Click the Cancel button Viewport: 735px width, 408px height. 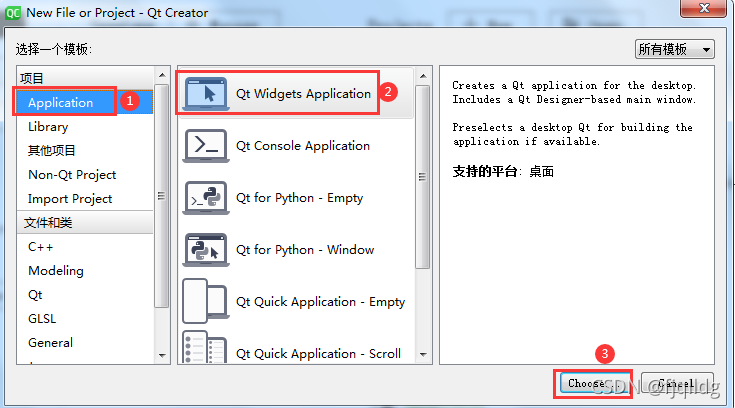pos(677,384)
